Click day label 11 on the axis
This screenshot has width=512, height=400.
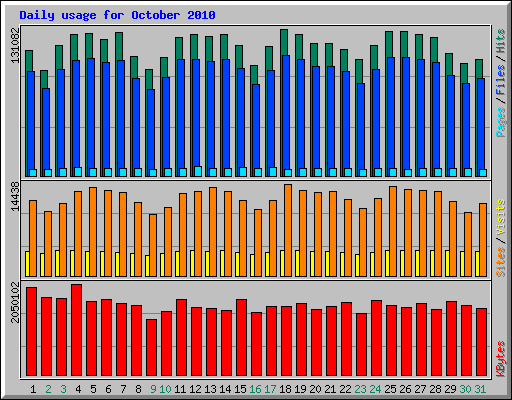click(180, 389)
